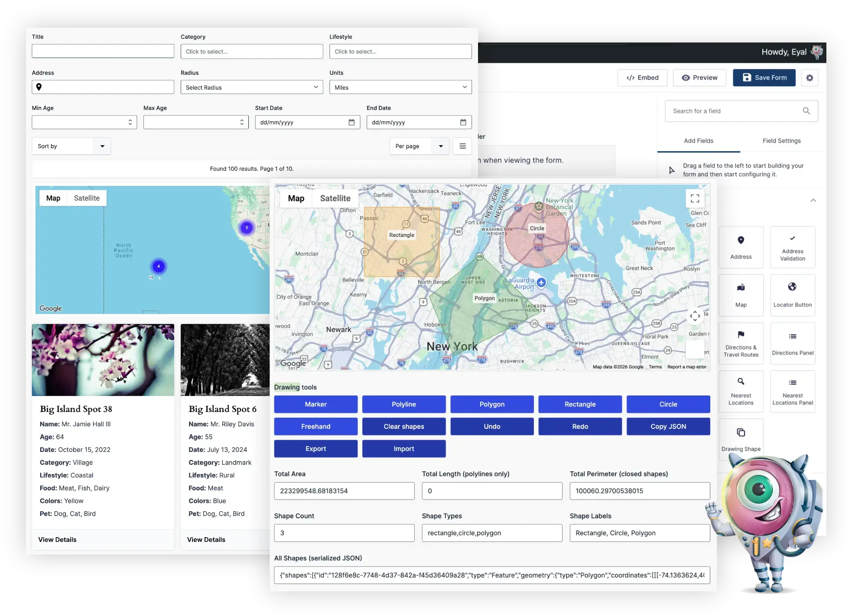Open form settings gear icon
The image size is (852, 616).
point(809,78)
